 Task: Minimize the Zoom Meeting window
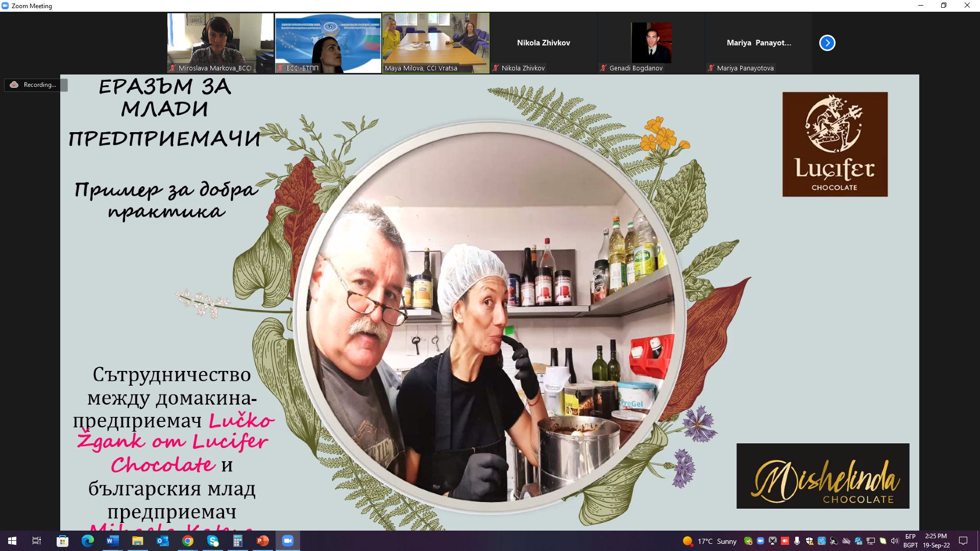(921, 6)
